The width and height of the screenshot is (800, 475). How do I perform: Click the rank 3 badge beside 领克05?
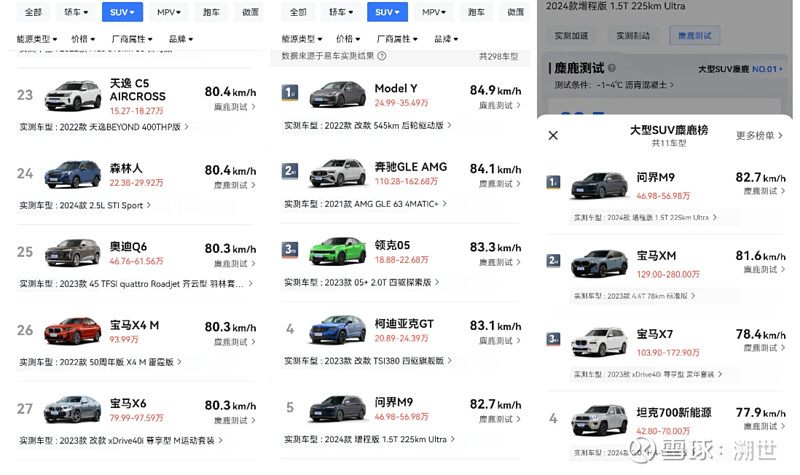289,249
